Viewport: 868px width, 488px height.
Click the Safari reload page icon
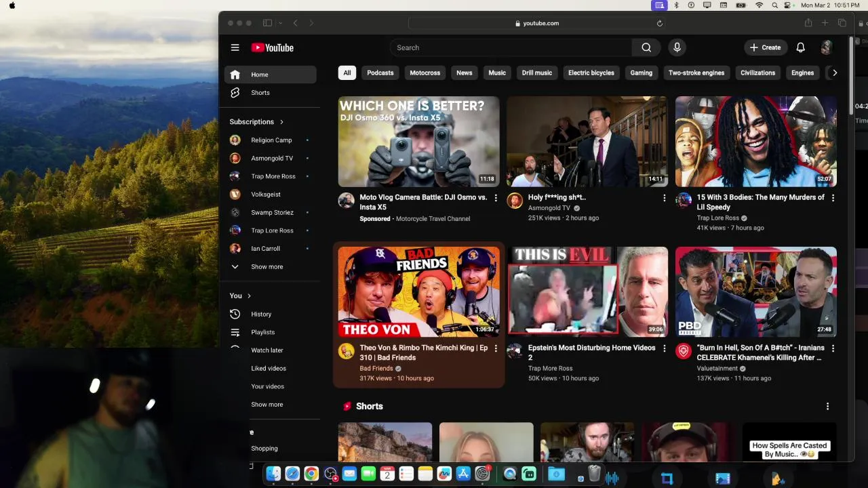click(659, 23)
